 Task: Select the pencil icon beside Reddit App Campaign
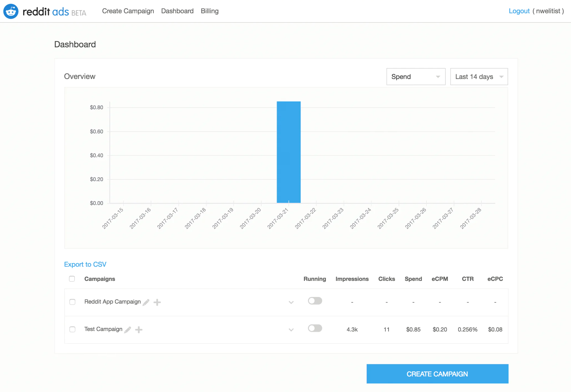pos(146,302)
